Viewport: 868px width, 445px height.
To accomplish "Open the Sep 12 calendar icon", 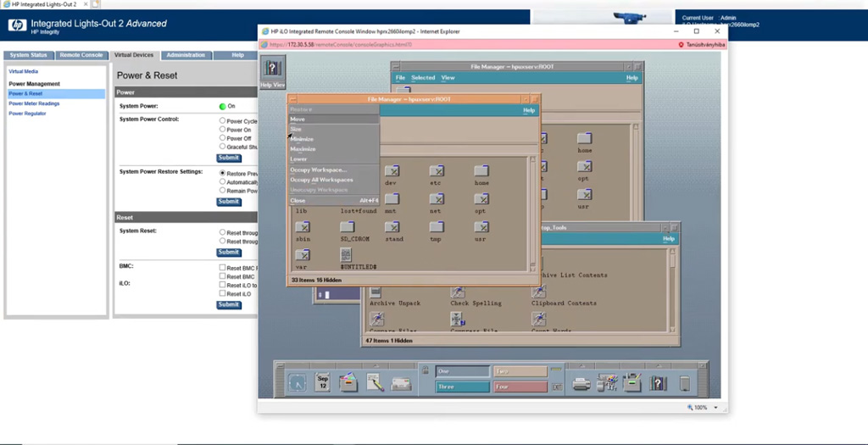I will (x=322, y=382).
